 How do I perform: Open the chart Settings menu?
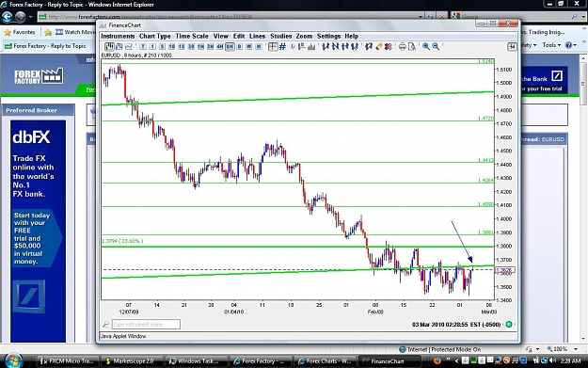click(328, 36)
